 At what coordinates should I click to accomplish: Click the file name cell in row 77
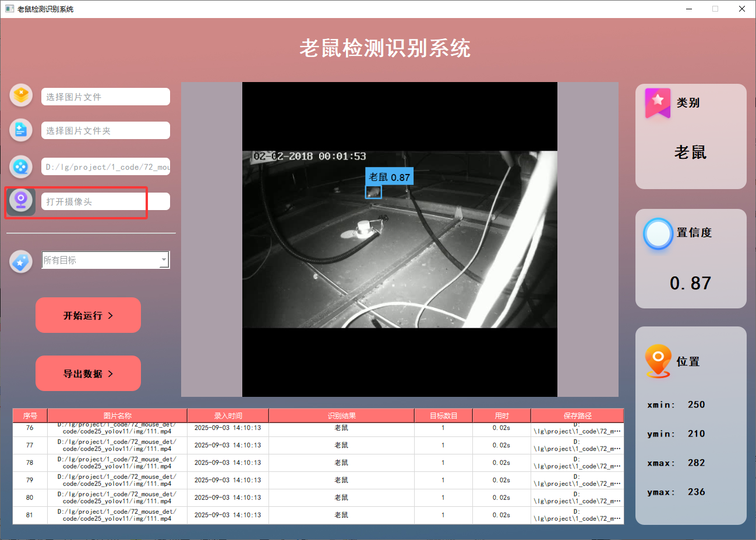pyautogui.click(x=117, y=445)
